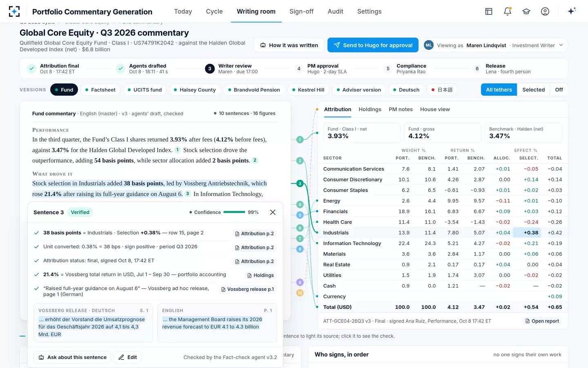Open the PM notes tab

click(401, 110)
